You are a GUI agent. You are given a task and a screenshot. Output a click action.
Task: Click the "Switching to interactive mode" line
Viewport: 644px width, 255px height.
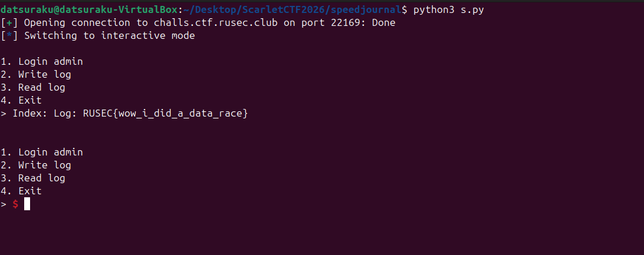(x=109, y=36)
